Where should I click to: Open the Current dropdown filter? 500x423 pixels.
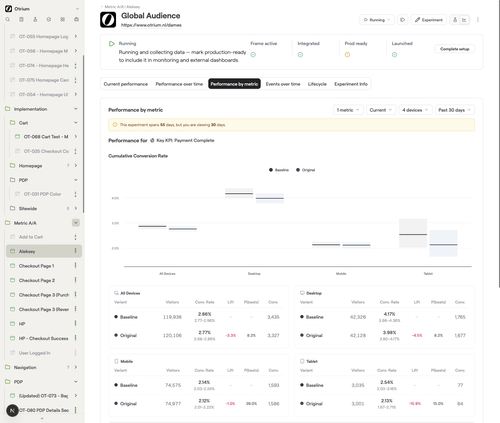(381, 110)
